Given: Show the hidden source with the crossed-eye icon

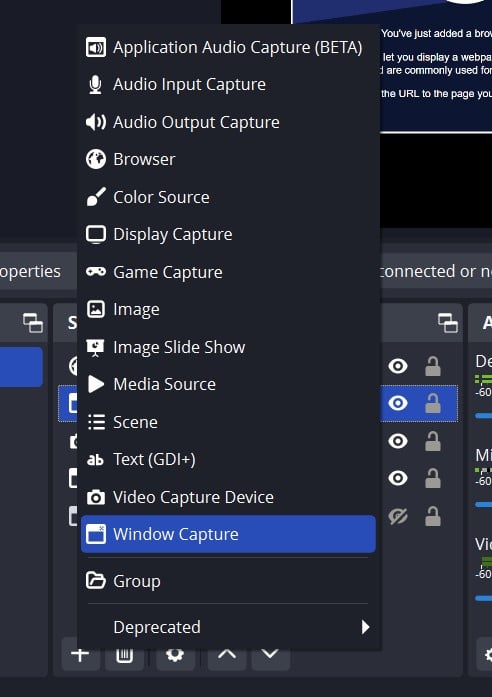Looking at the screenshot, I should tap(398, 516).
